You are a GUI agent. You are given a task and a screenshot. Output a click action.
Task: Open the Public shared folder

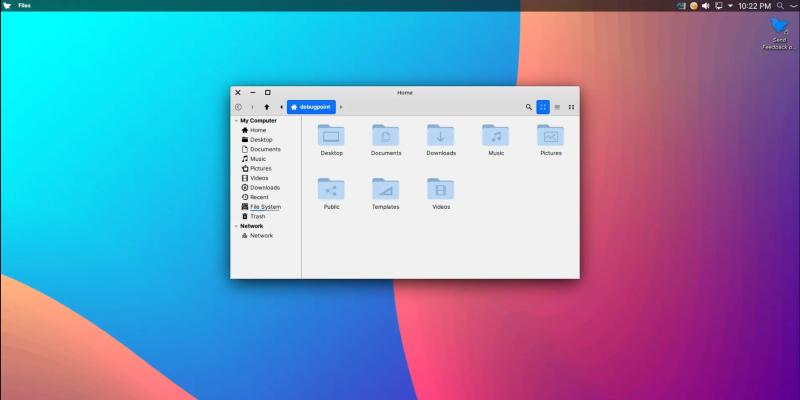(x=331, y=189)
